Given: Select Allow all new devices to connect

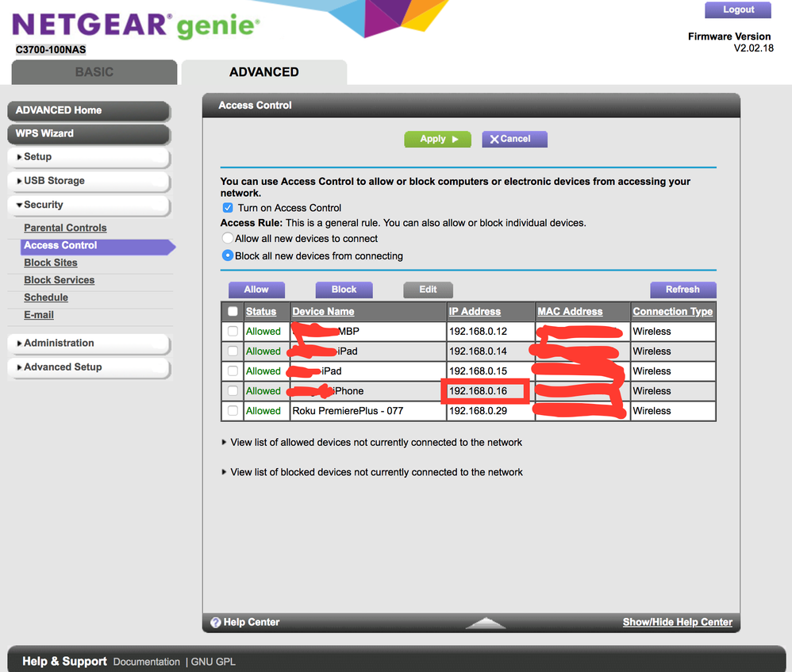Looking at the screenshot, I should click(229, 238).
